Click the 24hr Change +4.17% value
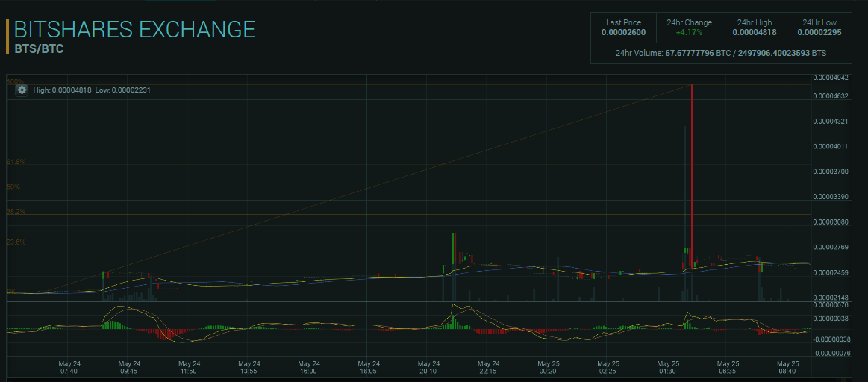Screen dimensions: 868x382 coord(689,33)
